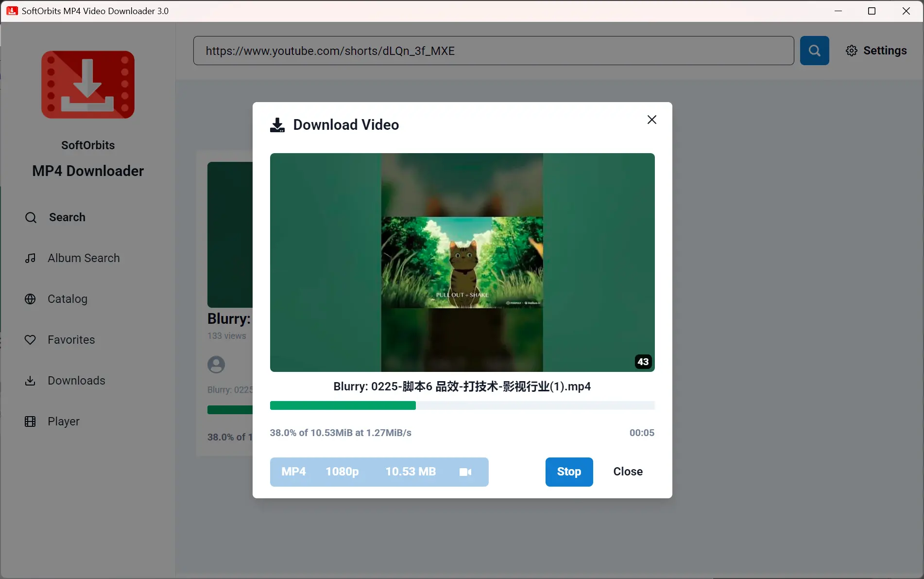The height and width of the screenshot is (579, 924).
Task: Click the YouTube URL input field
Action: coord(493,51)
